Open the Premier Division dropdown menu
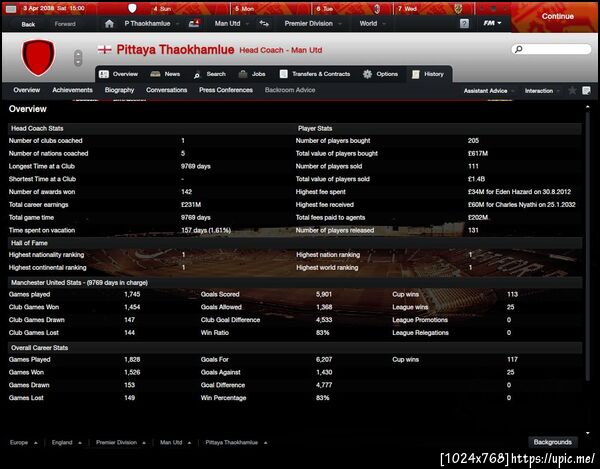The height and width of the screenshot is (469, 600). (x=313, y=24)
